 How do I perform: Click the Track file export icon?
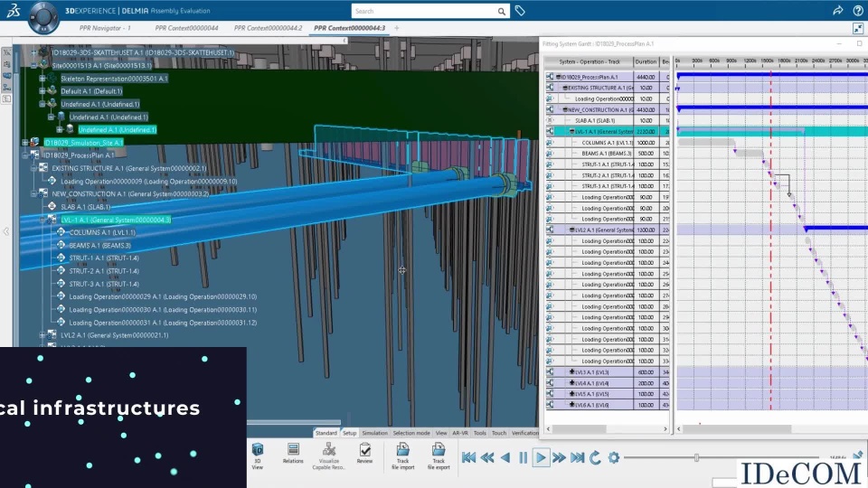pyautogui.click(x=439, y=450)
